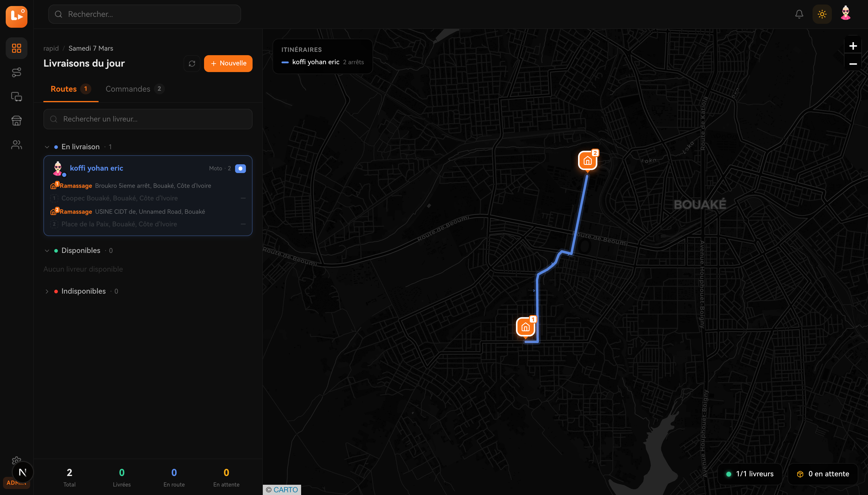Open the routes icon in sidebar
868x495 pixels.
click(16, 72)
